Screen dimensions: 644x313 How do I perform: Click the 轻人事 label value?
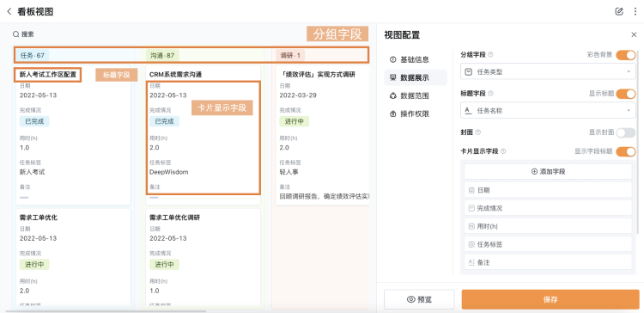(289, 172)
